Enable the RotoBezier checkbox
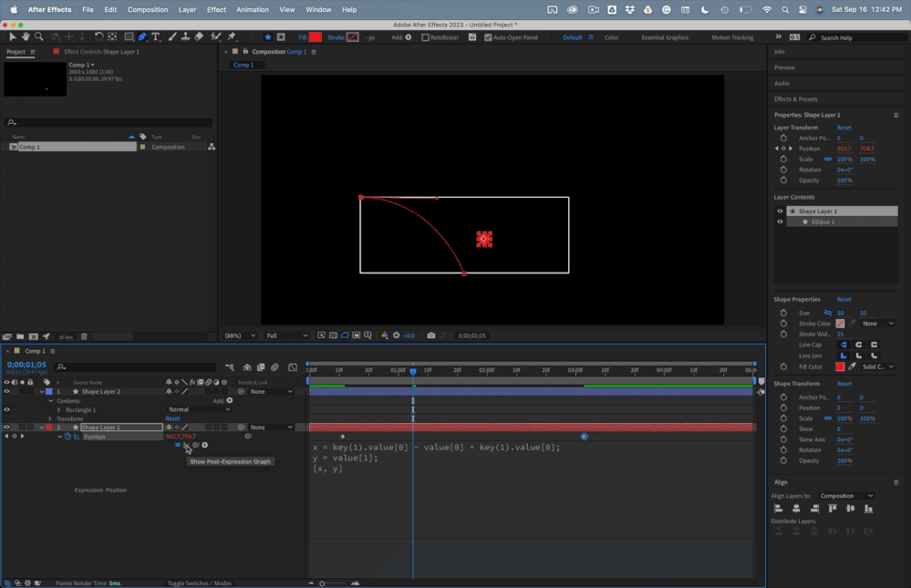The image size is (911, 588). [425, 37]
